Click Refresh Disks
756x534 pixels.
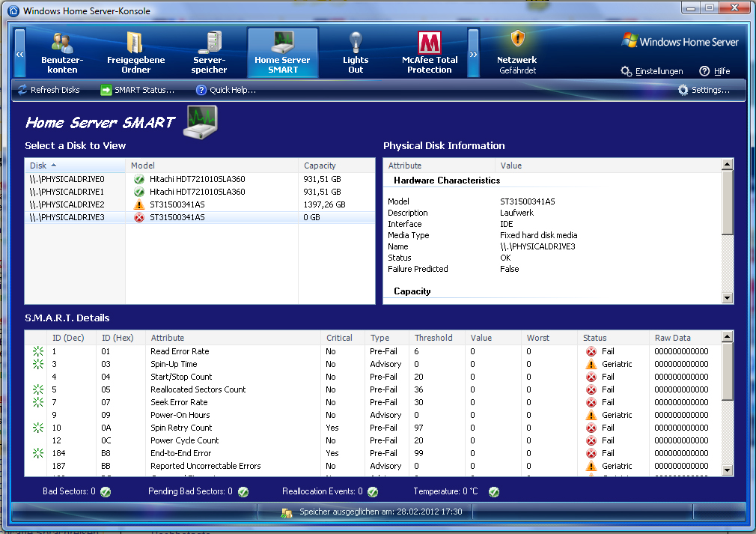[49, 90]
